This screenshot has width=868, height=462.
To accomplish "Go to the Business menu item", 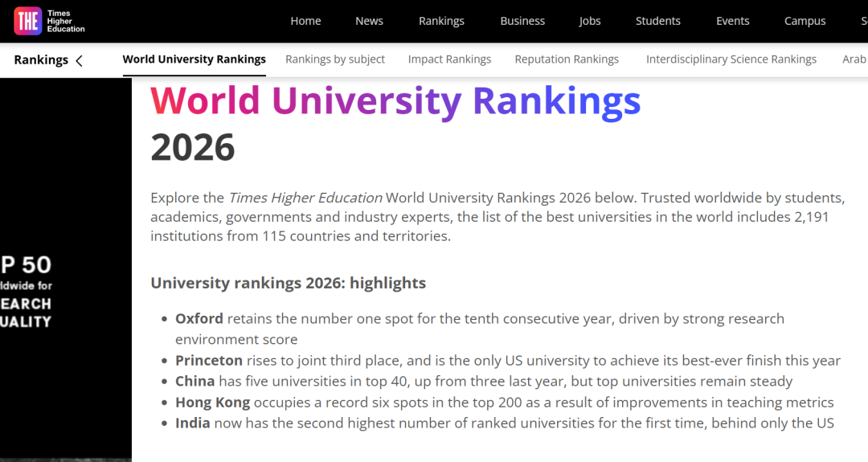I will 522,21.
